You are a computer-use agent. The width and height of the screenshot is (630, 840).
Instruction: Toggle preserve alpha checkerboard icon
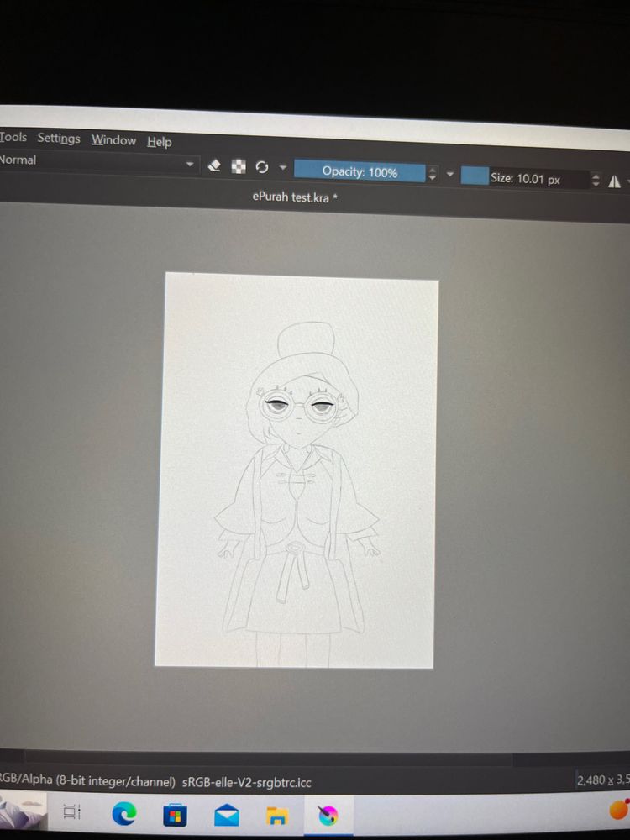[239, 166]
